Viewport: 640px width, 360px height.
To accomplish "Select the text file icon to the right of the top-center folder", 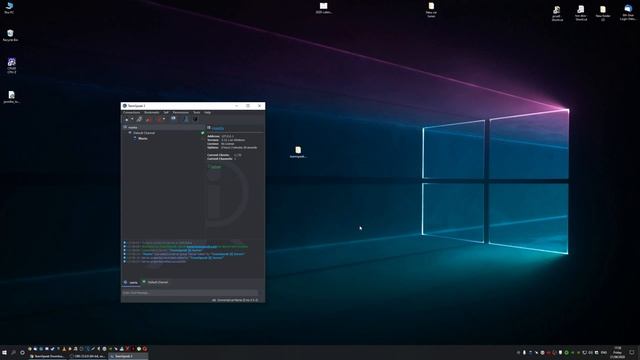I will point(431,10).
